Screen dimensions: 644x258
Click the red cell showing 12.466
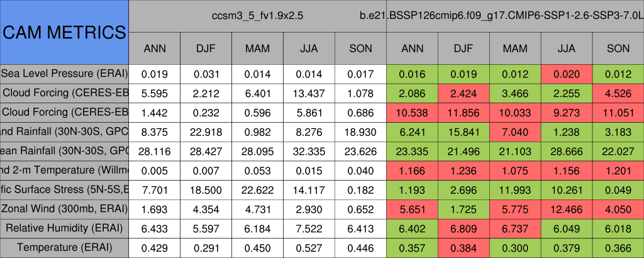(567, 208)
